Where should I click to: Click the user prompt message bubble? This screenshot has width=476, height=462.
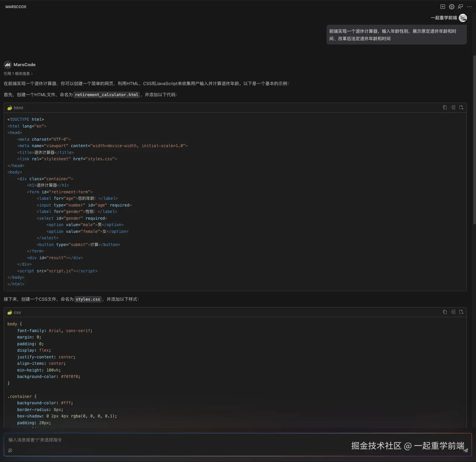click(x=396, y=35)
